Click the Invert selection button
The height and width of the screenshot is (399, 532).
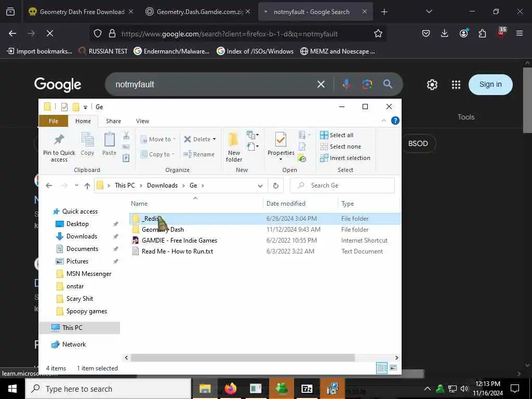click(345, 158)
